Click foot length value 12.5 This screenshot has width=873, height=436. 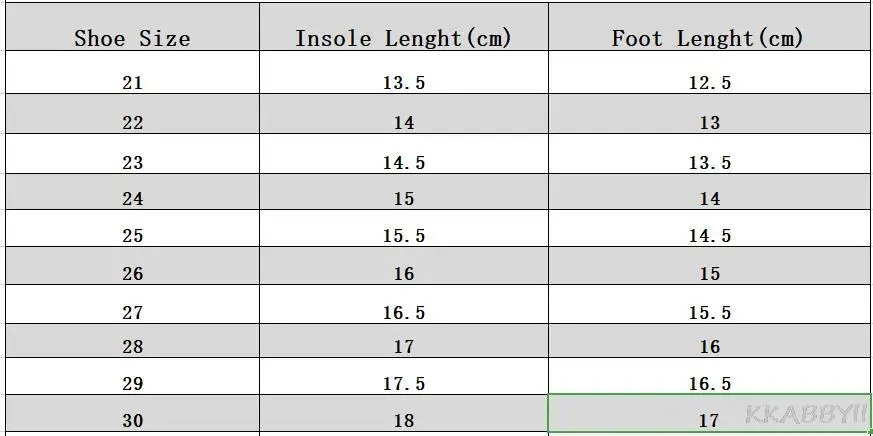[x=709, y=83]
